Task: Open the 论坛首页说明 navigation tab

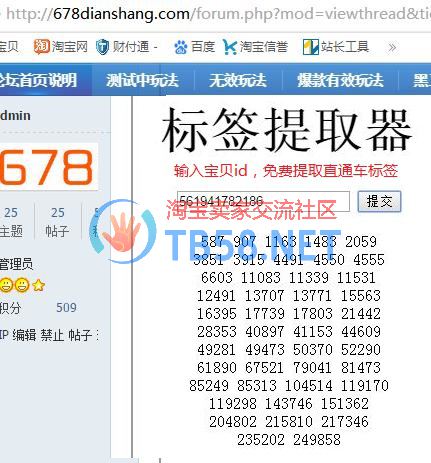Action: (38, 80)
